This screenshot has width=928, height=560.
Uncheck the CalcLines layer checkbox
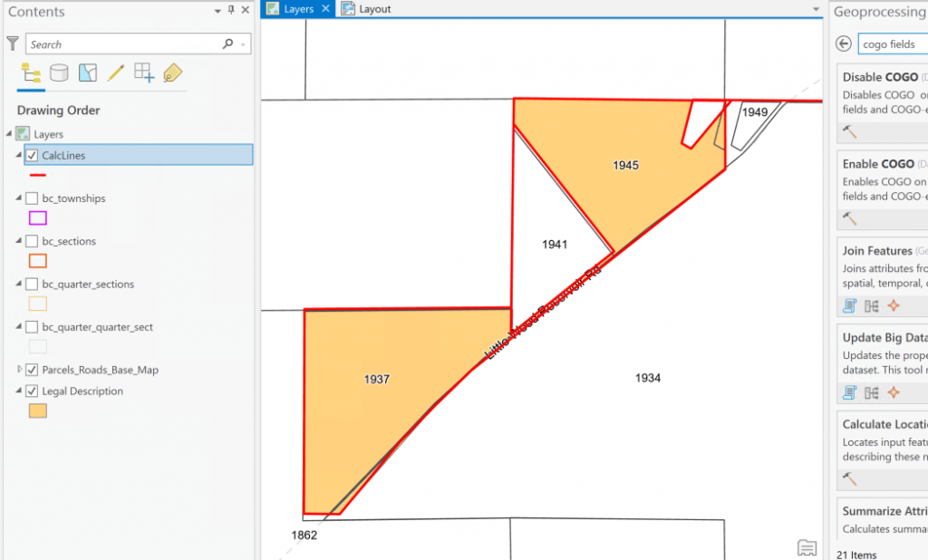pyautogui.click(x=32, y=156)
